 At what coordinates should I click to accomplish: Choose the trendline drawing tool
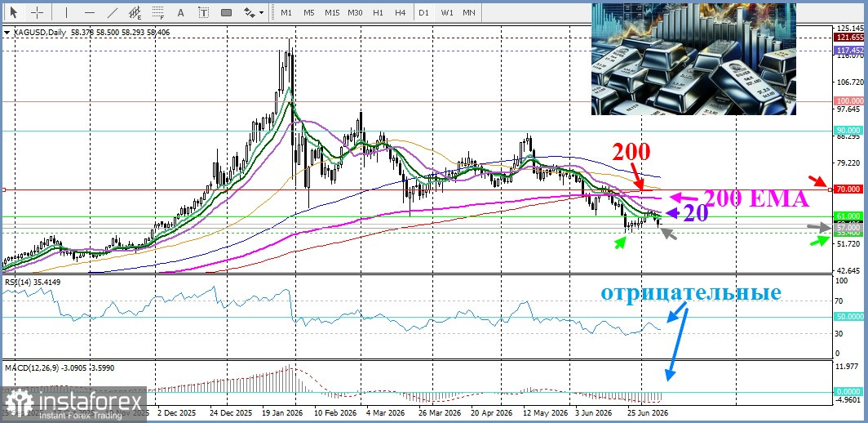(113, 12)
